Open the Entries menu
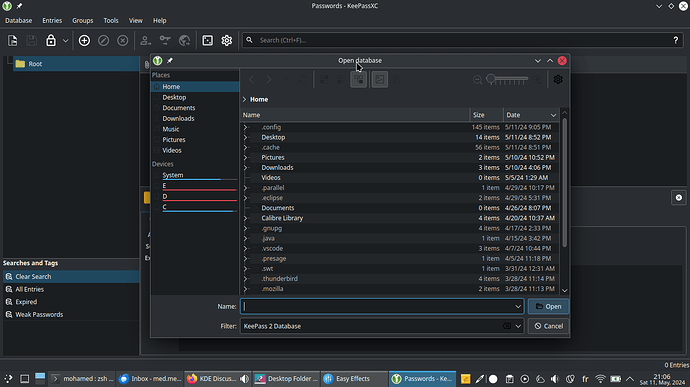The width and height of the screenshot is (690, 387). [x=52, y=20]
